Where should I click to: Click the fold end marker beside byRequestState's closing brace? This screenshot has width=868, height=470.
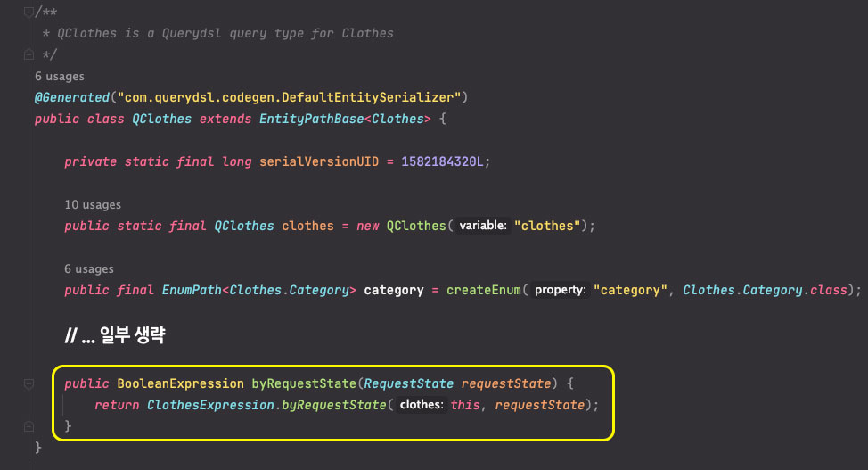coord(29,426)
